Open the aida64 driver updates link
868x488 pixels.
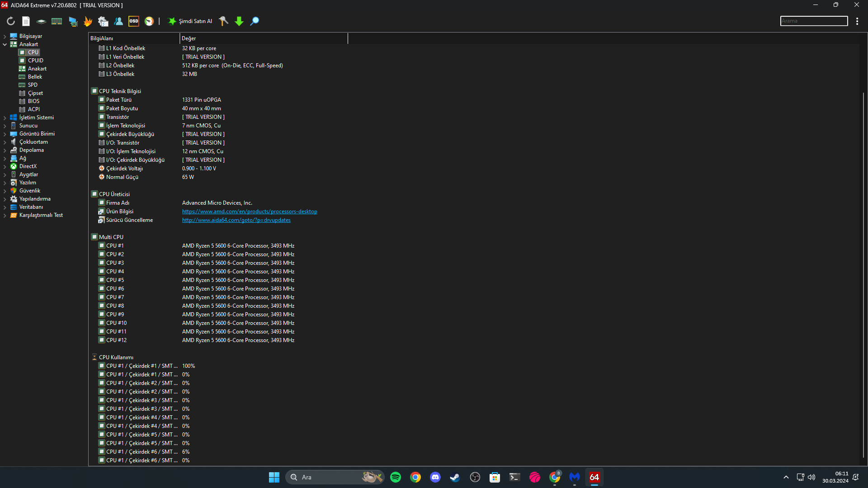(x=236, y=220)
